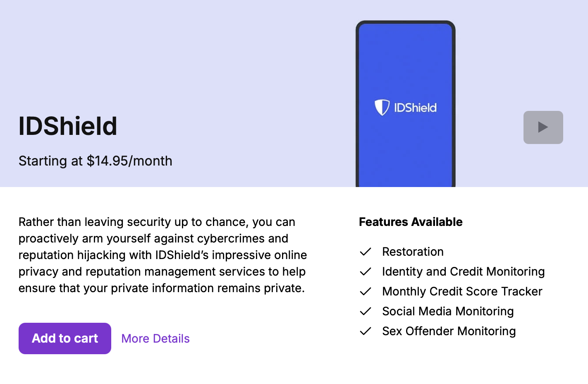Click the checkmark beside Social Media Monitoring
Image resolution: width=588 pixels, height=384 pixels.
pyautogui.click(x=366, y=311)
